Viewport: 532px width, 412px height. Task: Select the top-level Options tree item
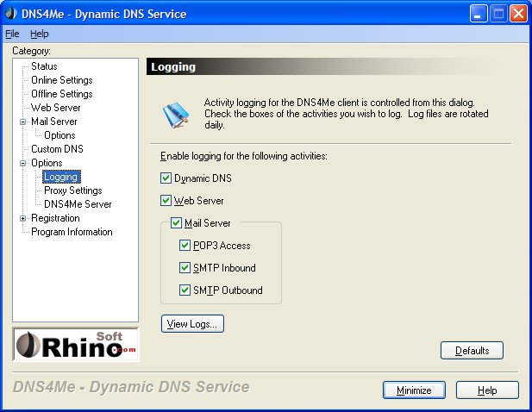pos(47,163)
